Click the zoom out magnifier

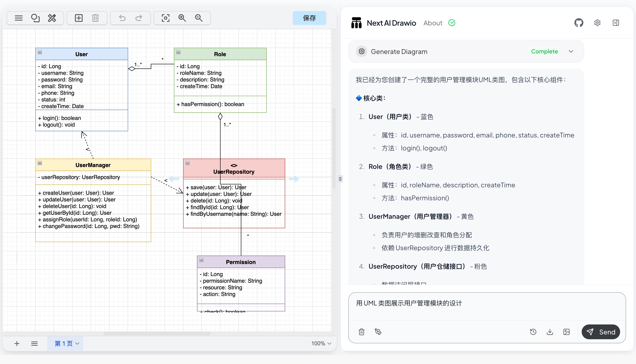(x=199, y=18)
